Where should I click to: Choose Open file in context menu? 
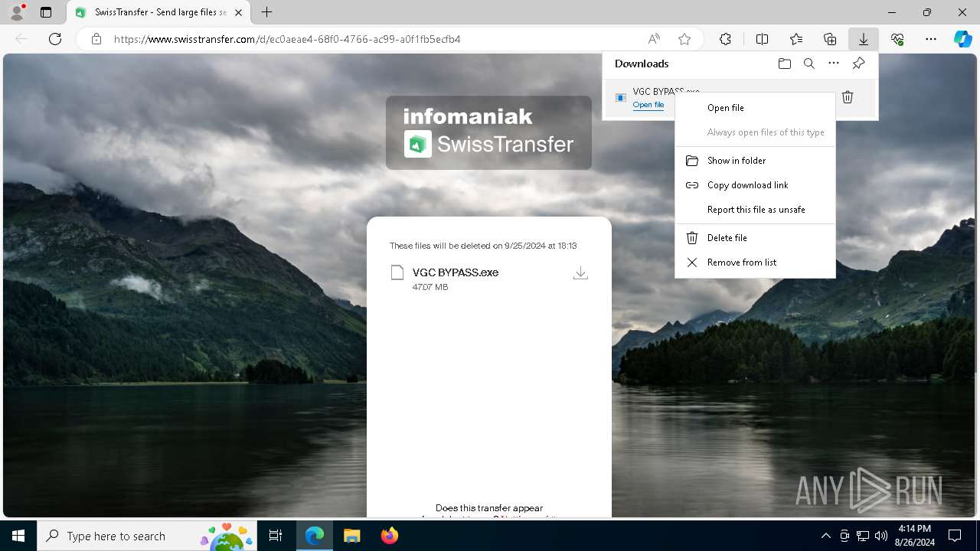pyautogui.click(x=755, y=108)
